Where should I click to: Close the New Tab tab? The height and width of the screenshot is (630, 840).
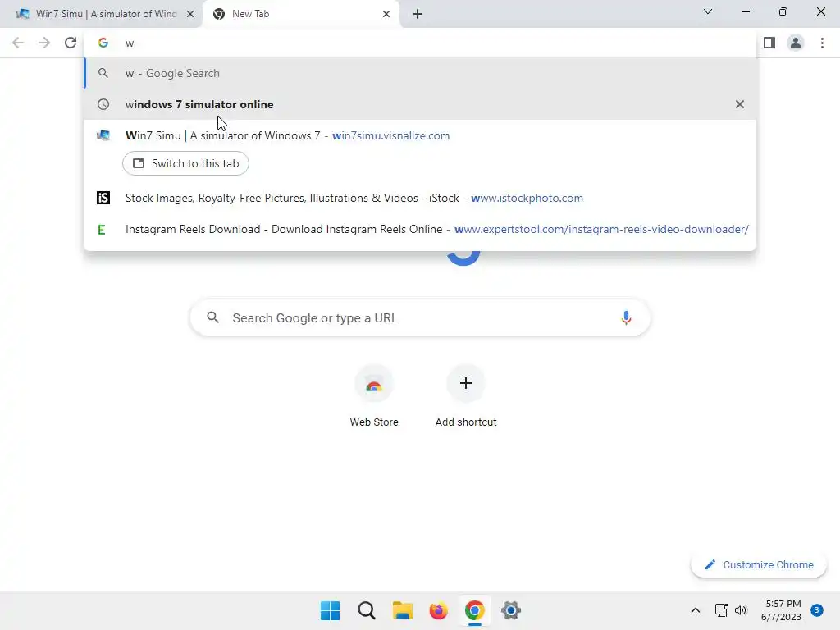[386, 14]
